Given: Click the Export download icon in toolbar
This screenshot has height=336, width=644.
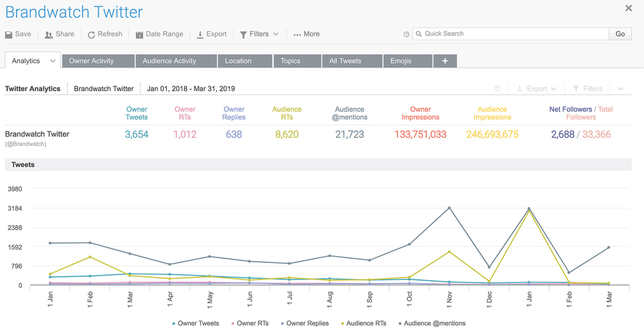Looking at the screenshot, I should [x=200, y=35].
